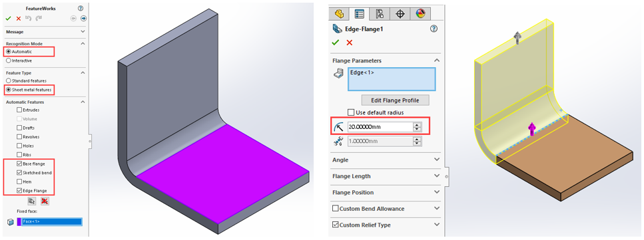This screenshot has width=644, height=240.
Task: Switch to the PropertyManager tab
Action: coord(360,13)
